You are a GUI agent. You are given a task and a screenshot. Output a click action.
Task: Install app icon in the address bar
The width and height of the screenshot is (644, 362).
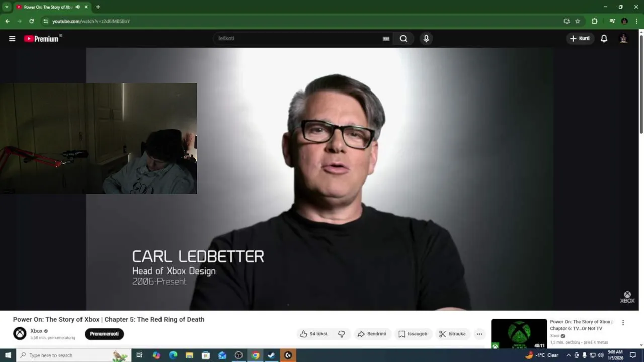coord(567,21)
